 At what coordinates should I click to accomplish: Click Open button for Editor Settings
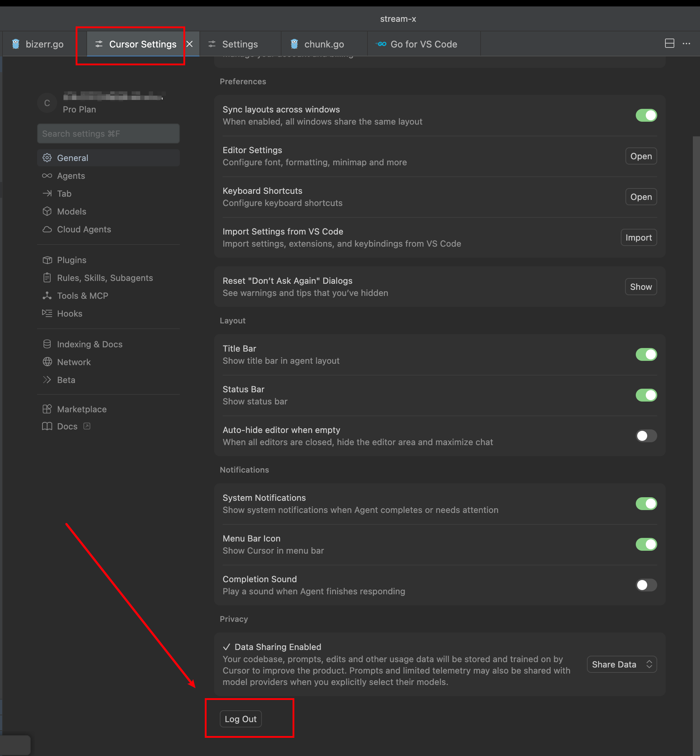click(x=641, y=156)
